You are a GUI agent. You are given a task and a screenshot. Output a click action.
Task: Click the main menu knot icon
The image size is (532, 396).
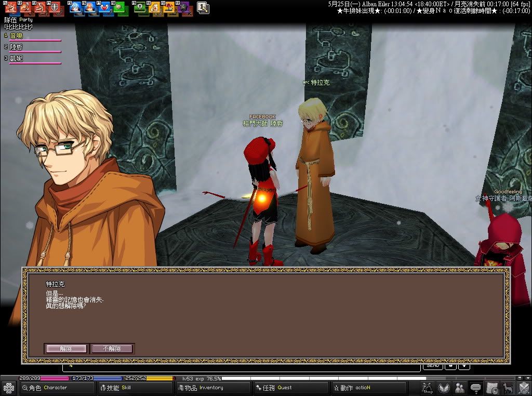tap(9, 388)
